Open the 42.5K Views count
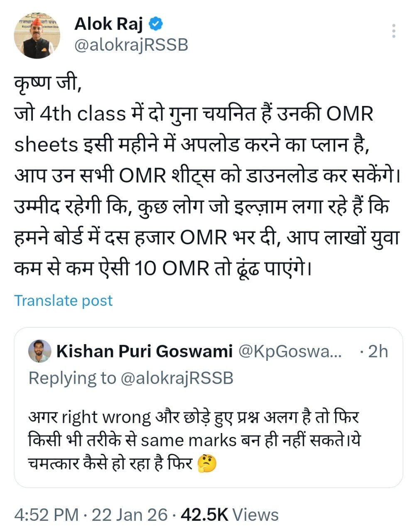Screen dimensions: 417x532 (x=230, y=515)
